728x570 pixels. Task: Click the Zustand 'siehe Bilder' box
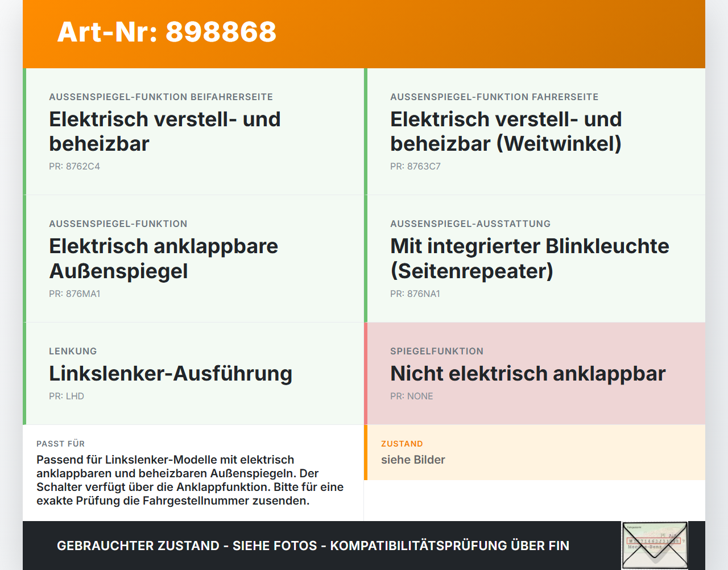(535, 452)
